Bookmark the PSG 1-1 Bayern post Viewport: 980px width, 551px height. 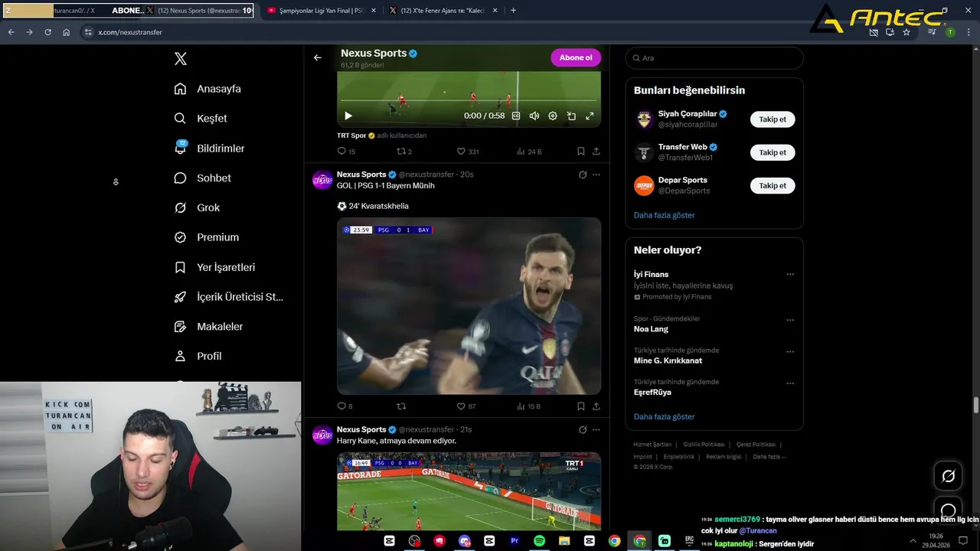(x=581, y=406)
